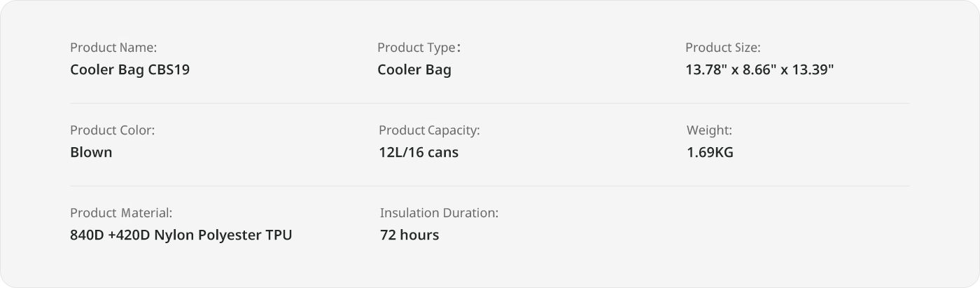The width and height of the screenshot is (980, 288).
Task: Click the word Nylon in material value
Action: tap(172, 235)
